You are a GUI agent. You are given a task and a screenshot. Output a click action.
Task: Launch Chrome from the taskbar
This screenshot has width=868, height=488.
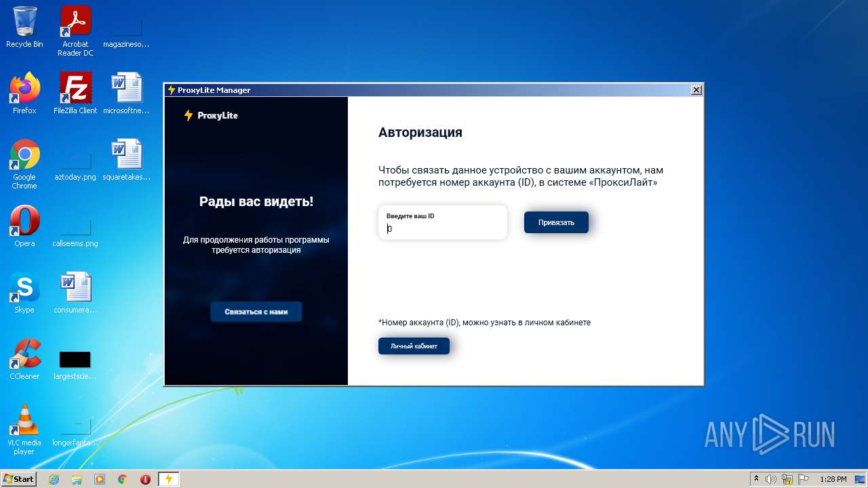[x=123, y=479]
